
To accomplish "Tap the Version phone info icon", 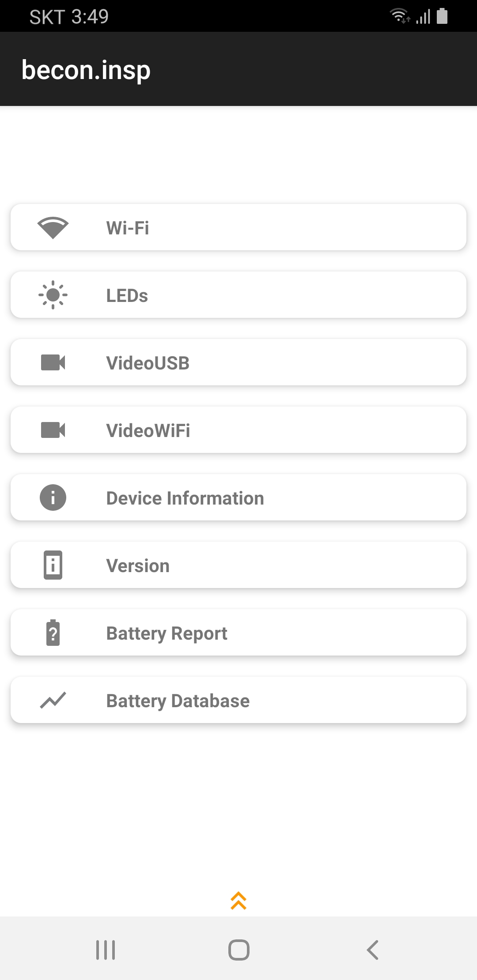I will pyautogui.click(x=53, y=565).
